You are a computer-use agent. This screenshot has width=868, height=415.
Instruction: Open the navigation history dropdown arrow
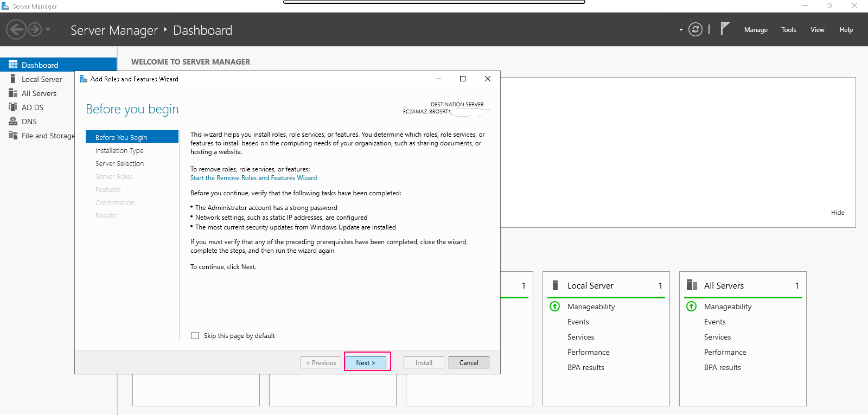pos(48,29)
